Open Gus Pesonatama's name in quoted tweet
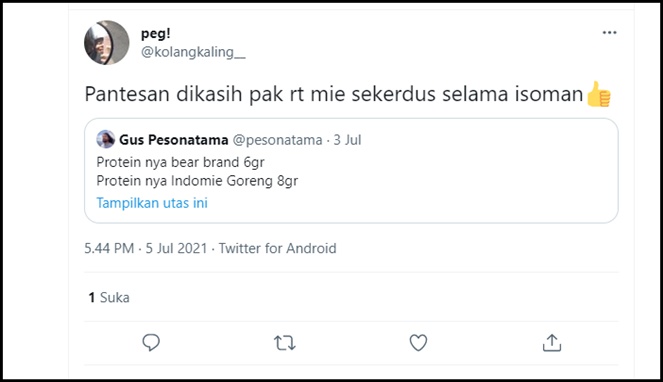This screenshot has height=382, width=663. pos(174,140)
